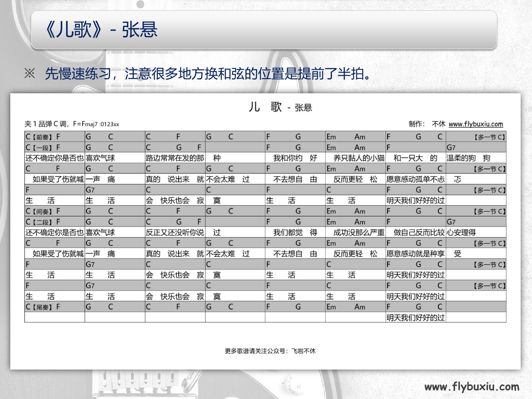Select the lyric cell 路边常常在发的那
This screenshot has width=532, height=399.
pos(175,158)
